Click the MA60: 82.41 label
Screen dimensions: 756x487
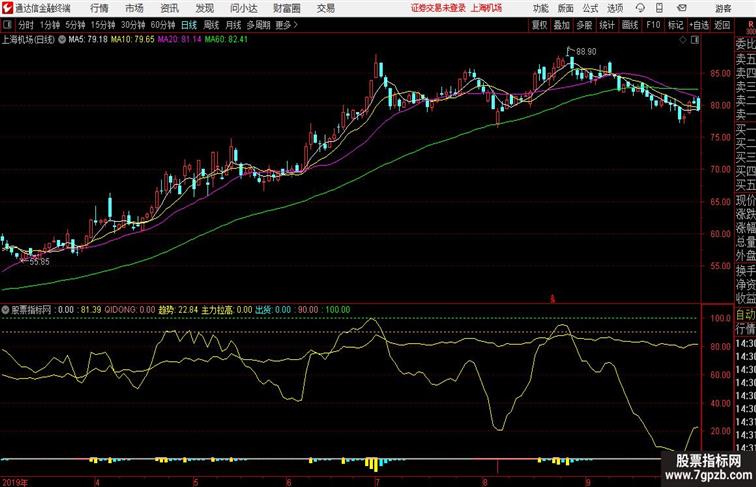tap(226, 40)
